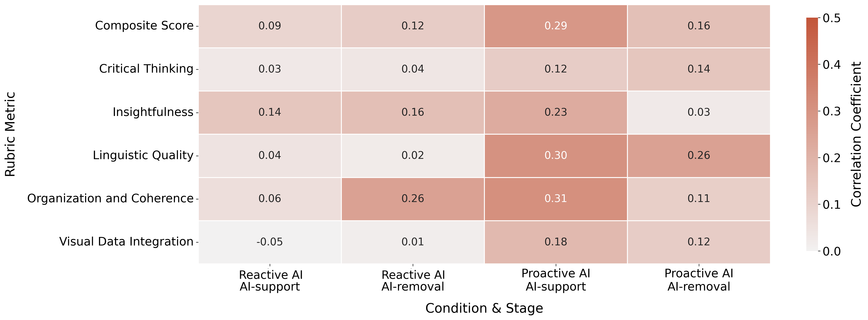Click the 0.09 Composite Score cell
The height and width of the screenshot is (320, 868).
click(270, 26)
